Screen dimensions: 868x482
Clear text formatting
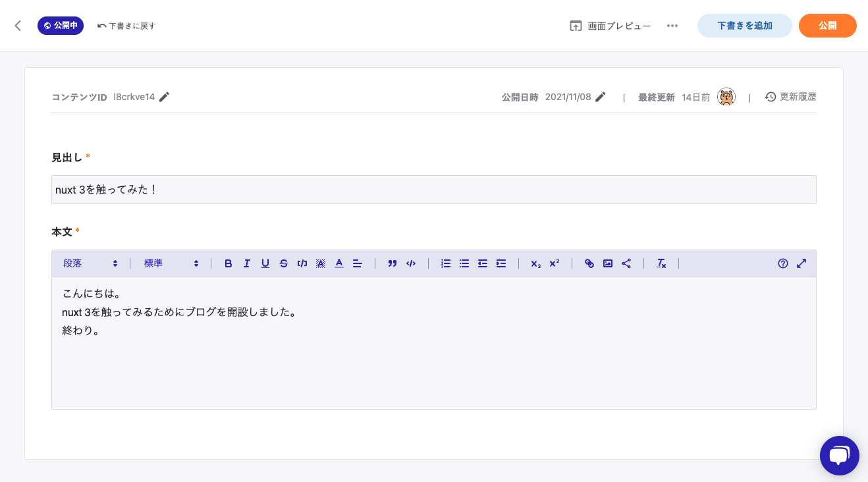661,263
